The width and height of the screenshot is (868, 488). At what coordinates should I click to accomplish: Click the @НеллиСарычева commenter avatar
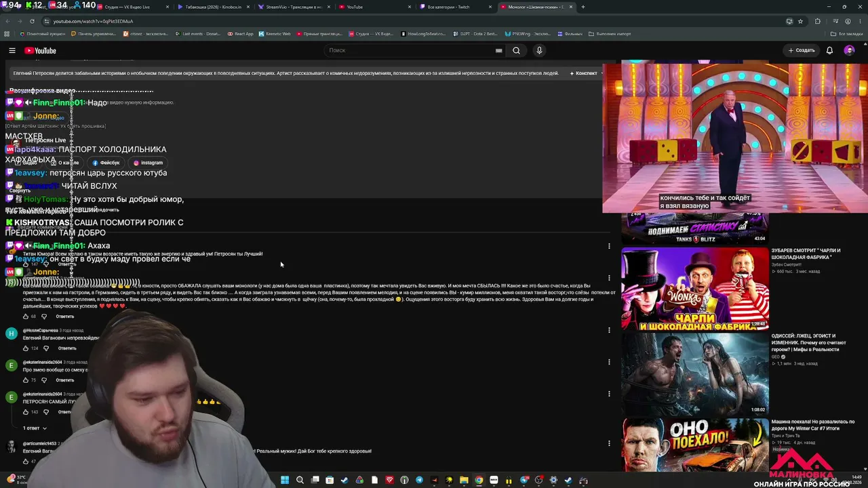coord(11,333)
